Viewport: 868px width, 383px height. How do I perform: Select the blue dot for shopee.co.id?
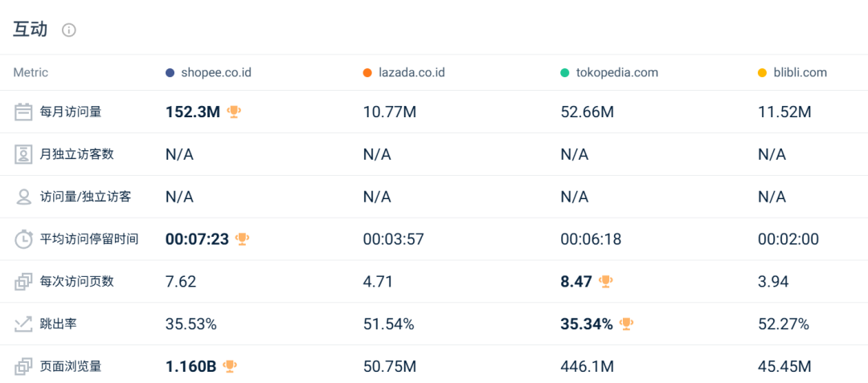[170, 73]
